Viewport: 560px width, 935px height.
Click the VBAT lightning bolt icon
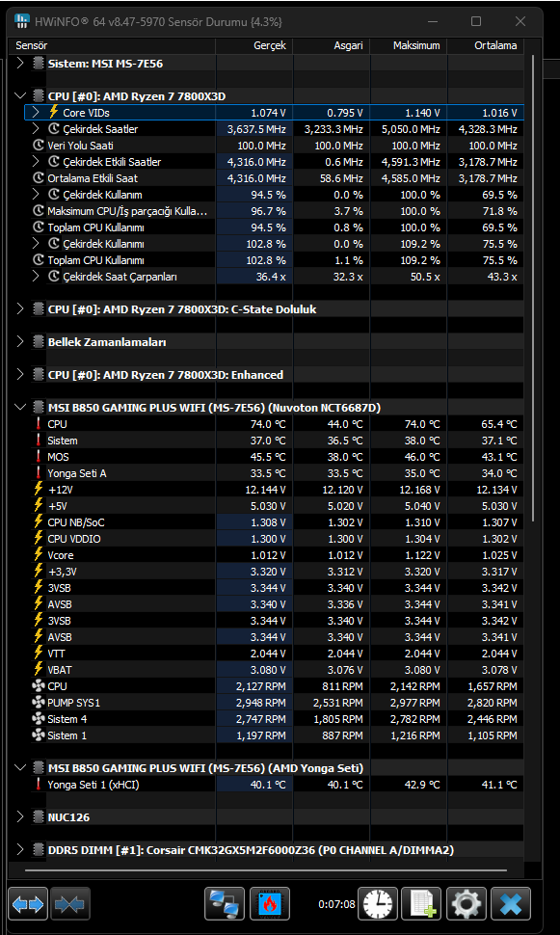(39, 670)
